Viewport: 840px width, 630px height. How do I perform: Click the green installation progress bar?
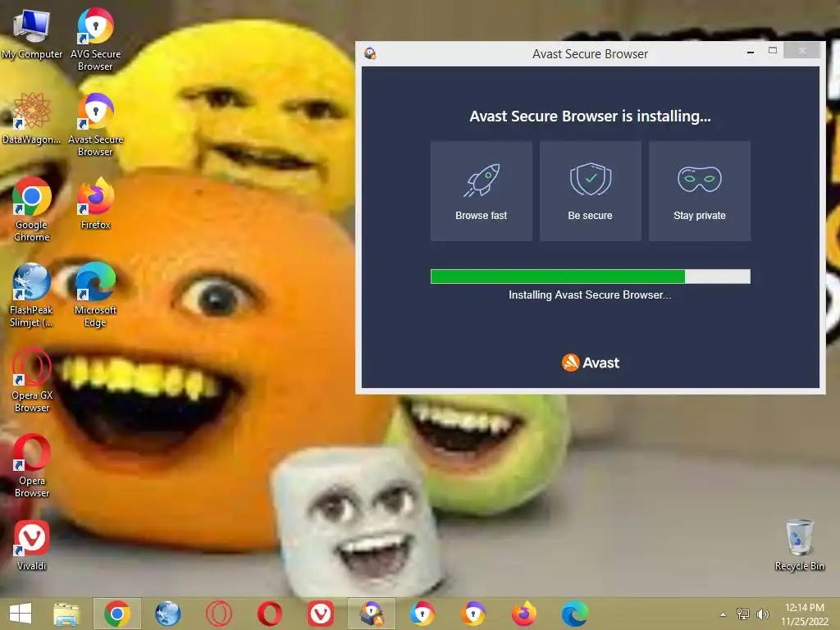point(591,276)
